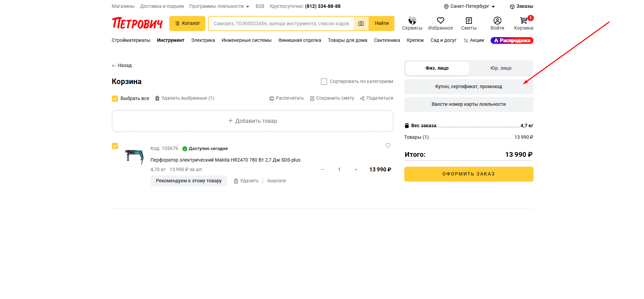Enable Сортировать по категориям checkbox
This screenshot has width=644, height=299.
click(x=324, y=82)
